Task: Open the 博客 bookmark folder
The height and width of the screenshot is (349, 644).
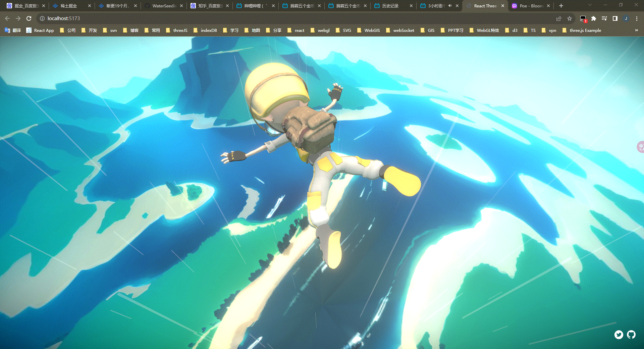Action: [130, 30]
